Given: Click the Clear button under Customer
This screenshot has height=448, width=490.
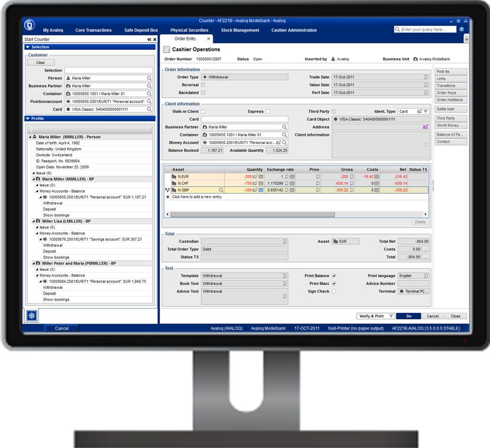Looking at the screenshot, I should [41, 63].
